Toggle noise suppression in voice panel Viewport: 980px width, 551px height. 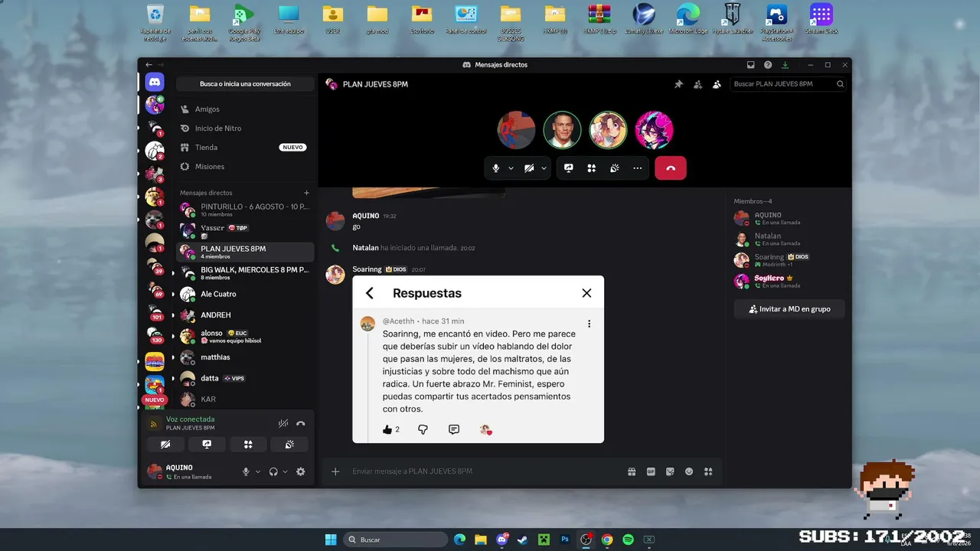click(x=283, y=423)
